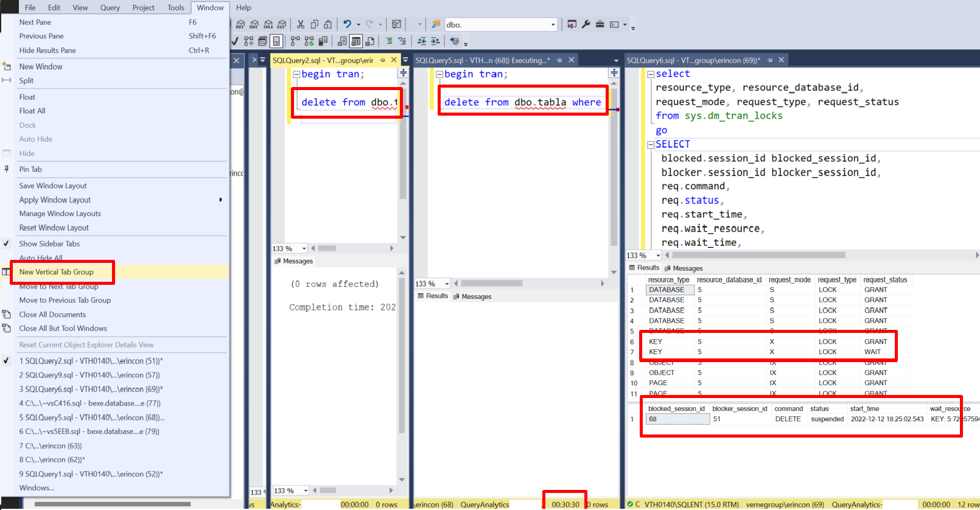This screenshot has width=980, height=510.
Task: Uncheck Show Sidebar Tabs menu item
Action: click(x=49, y=243)
